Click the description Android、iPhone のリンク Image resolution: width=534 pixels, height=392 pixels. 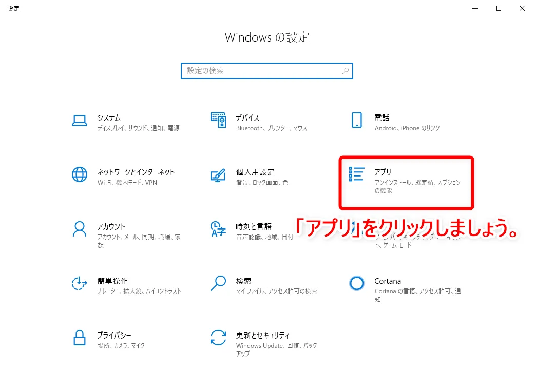[x=407, y=128]
